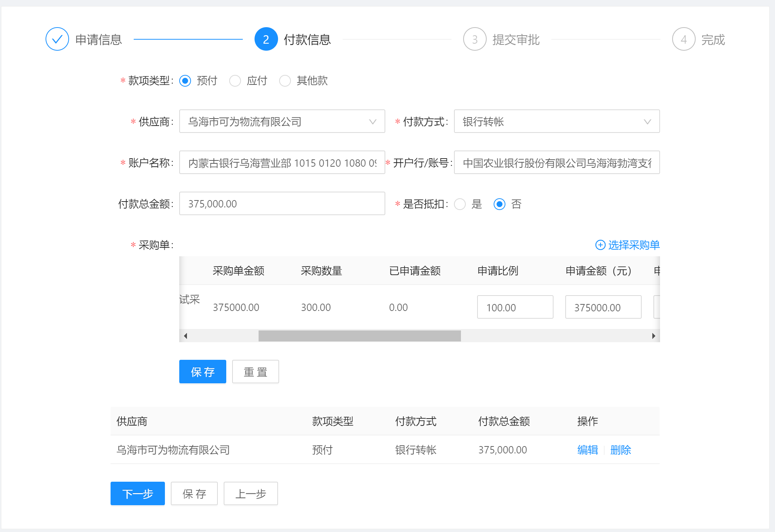Select the 应付 payment type radio
Screen dimensions: 775x532
(235, 81)
